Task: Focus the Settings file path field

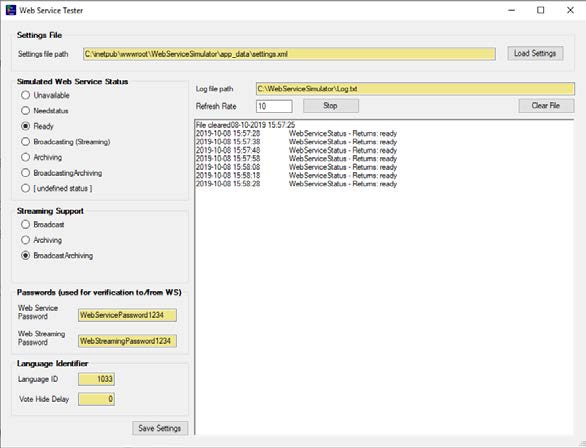Action: 289,54
